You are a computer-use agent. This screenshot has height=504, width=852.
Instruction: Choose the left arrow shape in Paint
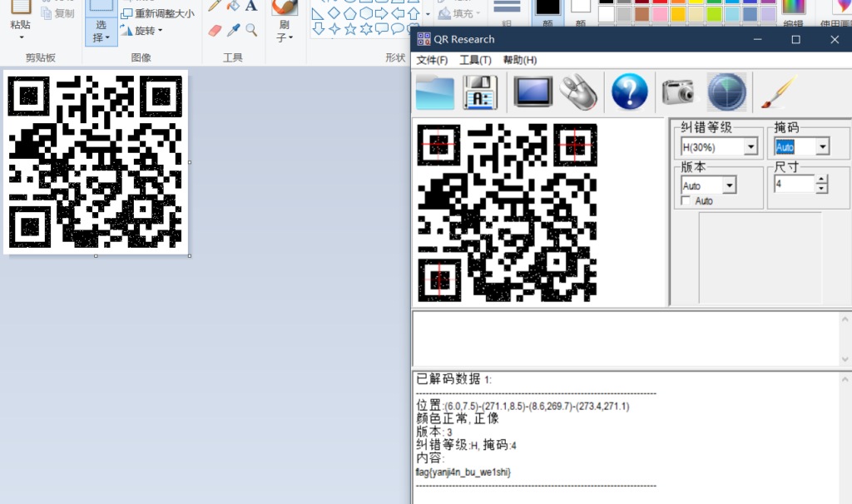(398, 13)
